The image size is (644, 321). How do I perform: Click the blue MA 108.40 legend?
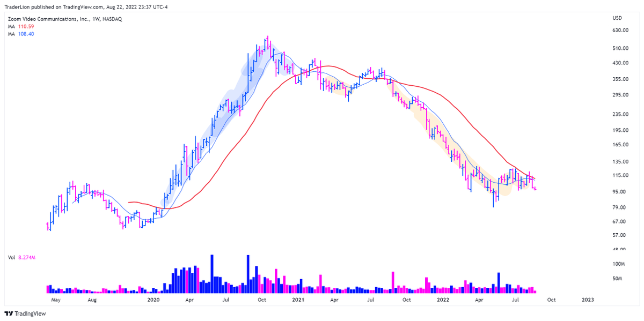click(21, 34)
